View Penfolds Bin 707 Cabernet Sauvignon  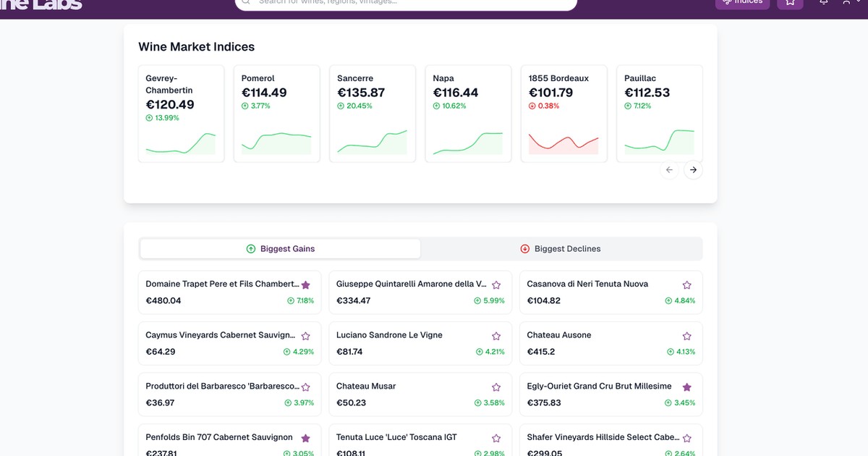218,437
